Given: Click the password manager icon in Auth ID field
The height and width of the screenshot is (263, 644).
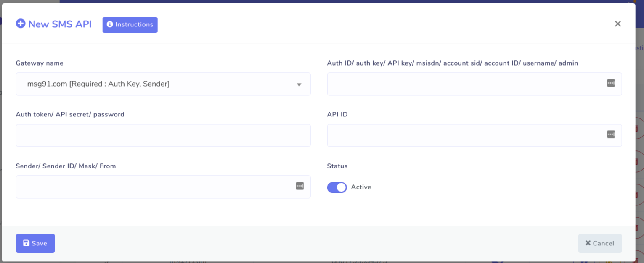Looking at the screenshot, I should pyautogui.click(x=611, y=83).
